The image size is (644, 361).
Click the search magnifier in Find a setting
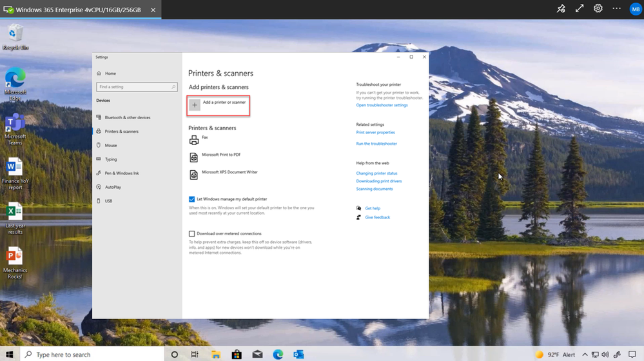(173, 87)
